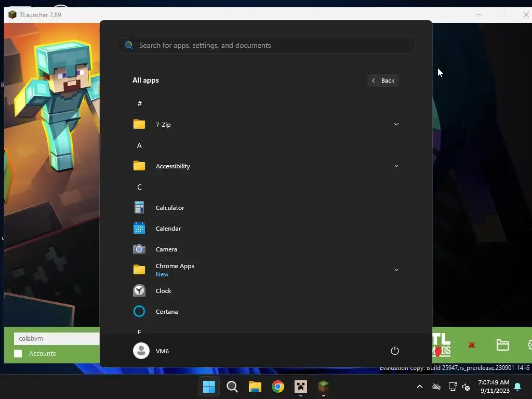Launch Cortana
This screenshot has height=399, width=532.
(265, 312)
